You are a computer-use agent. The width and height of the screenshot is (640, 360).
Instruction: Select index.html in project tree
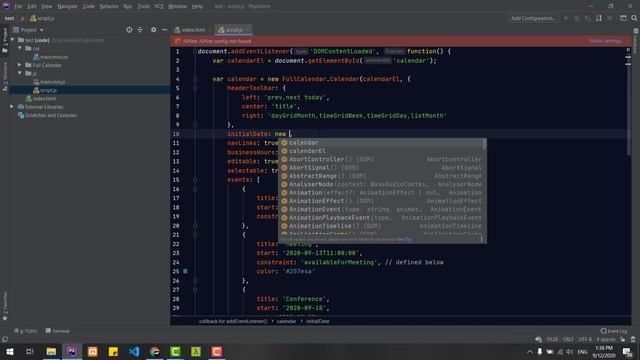(41, 98)
